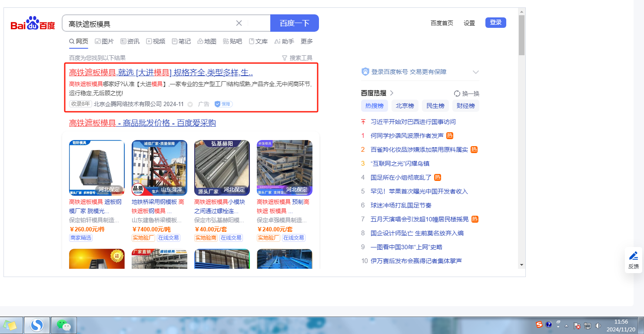
Task: Select the 热搜榜 tab
Action: point(375,106)
